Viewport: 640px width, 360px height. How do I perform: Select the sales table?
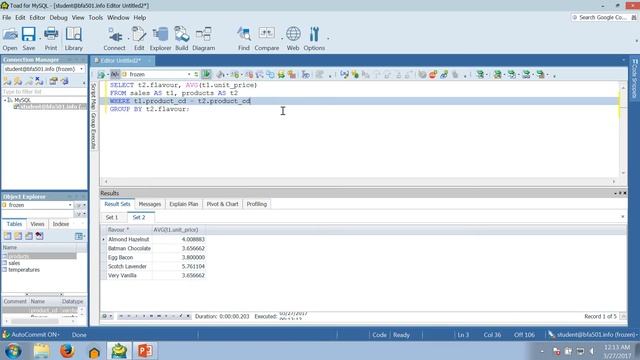(14, 263)
